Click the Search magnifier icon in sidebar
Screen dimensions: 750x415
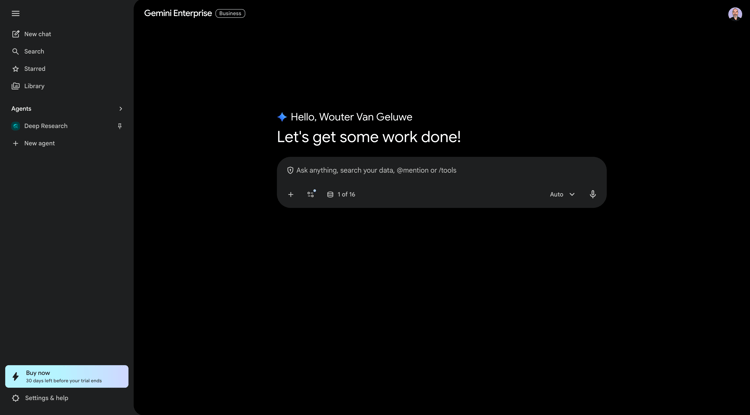[15, 51]
